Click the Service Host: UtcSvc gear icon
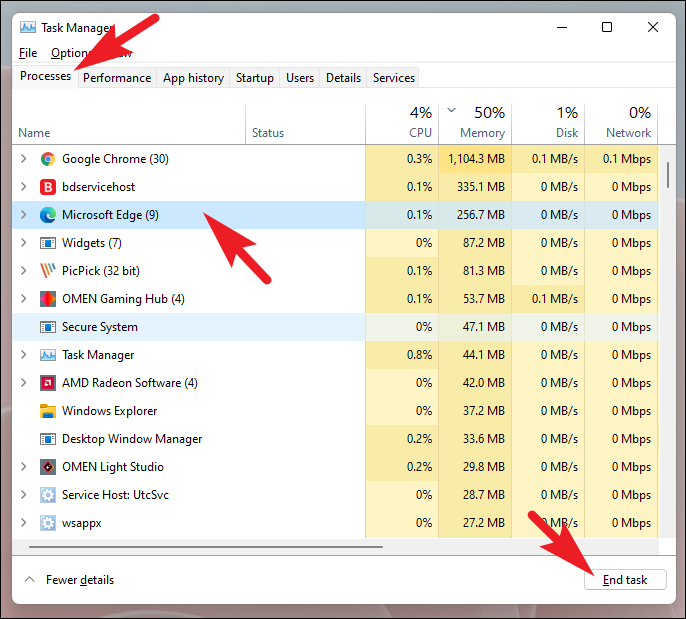The height and width of the screenshot is (619, 686). 48,495
